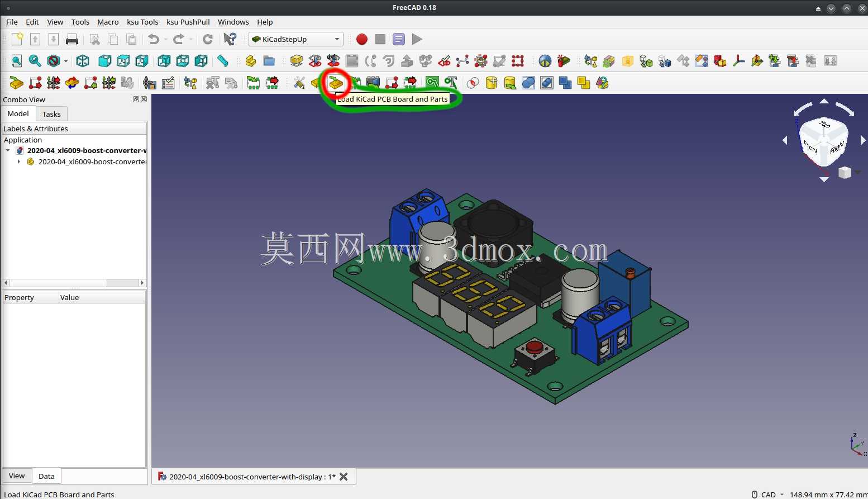Open the macros list icon
868x499 pixels.
point(399,39)
